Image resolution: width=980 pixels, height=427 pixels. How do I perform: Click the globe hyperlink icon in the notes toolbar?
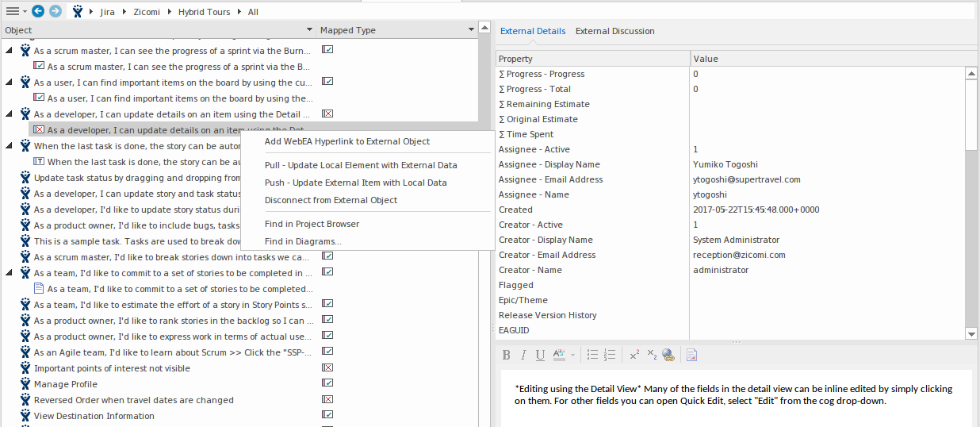[668, 356]
